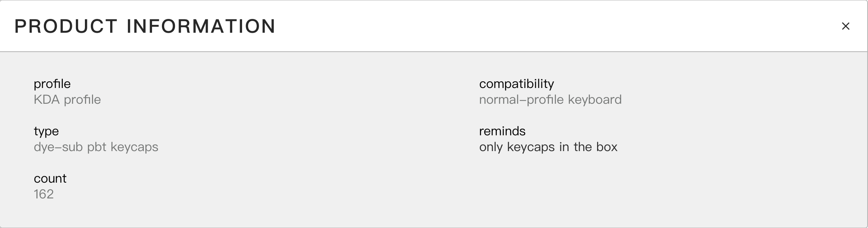
Task: Click the gray word 'profile' after KDA
Action: (82, 99)
